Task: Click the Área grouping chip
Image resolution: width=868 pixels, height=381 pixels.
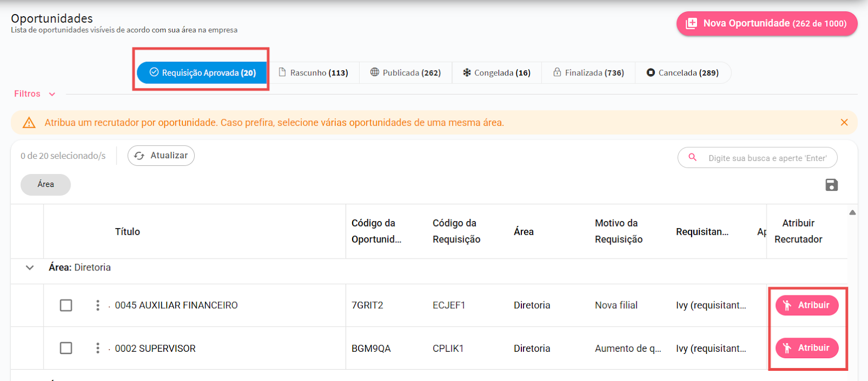Action: click(x=46, y=184)
